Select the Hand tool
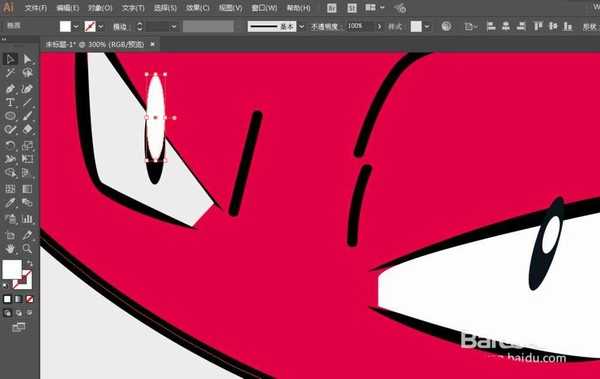Viewport: 600px width, 379px height. [x=10, y=249]
